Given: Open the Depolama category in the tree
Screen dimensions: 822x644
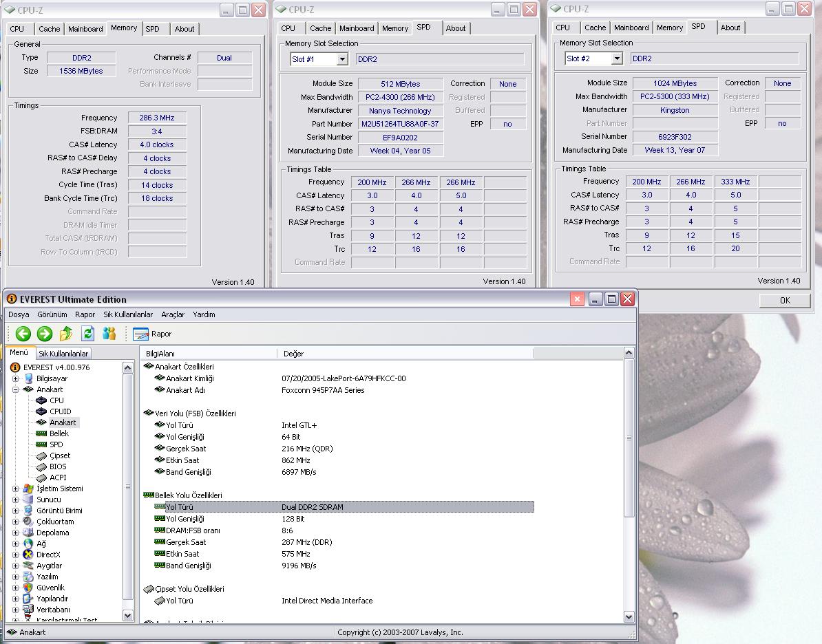Looking at the screenshot, I should [x=52, y=533].
